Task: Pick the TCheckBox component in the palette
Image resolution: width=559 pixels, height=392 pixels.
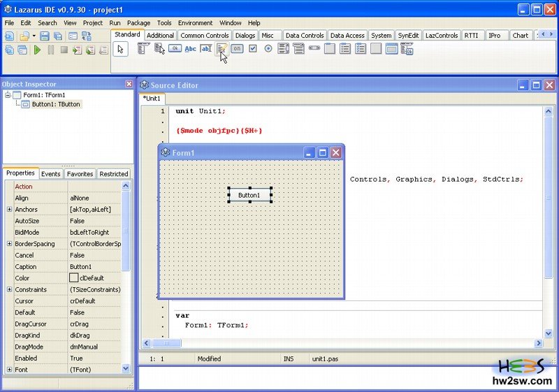Action: tap(253, 48)
